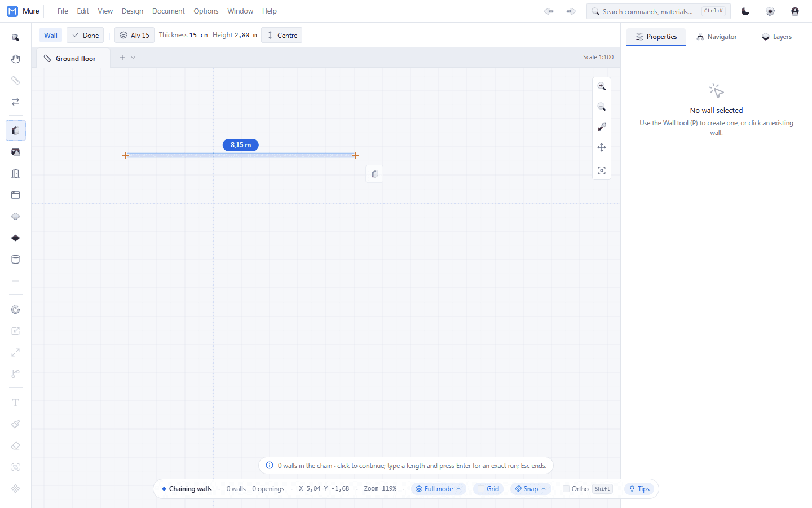Expand the chevron next to the add-floor plus
The height and width of the screenshot is (508, 812).
pyautogui.click(x=133, y=58)
